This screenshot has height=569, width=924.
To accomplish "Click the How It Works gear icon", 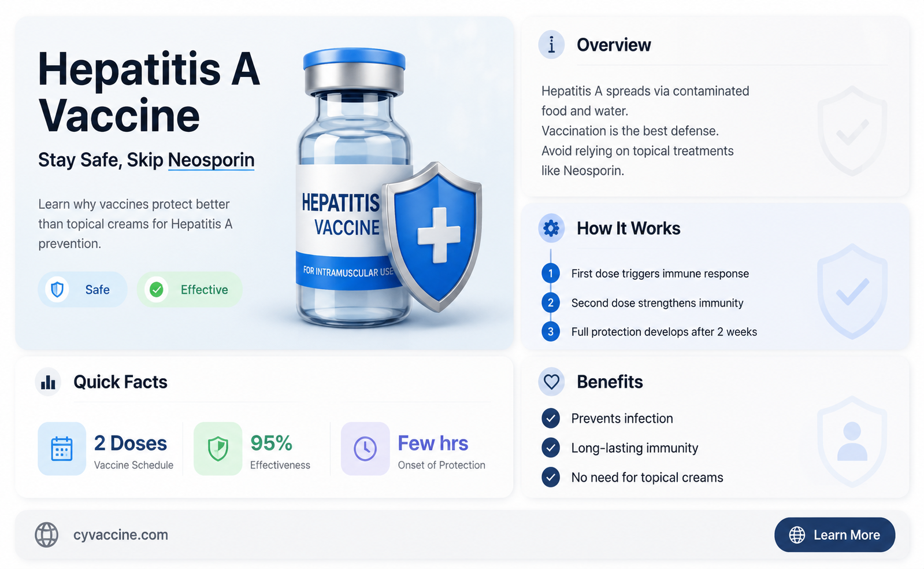I will tap(551, 228).
